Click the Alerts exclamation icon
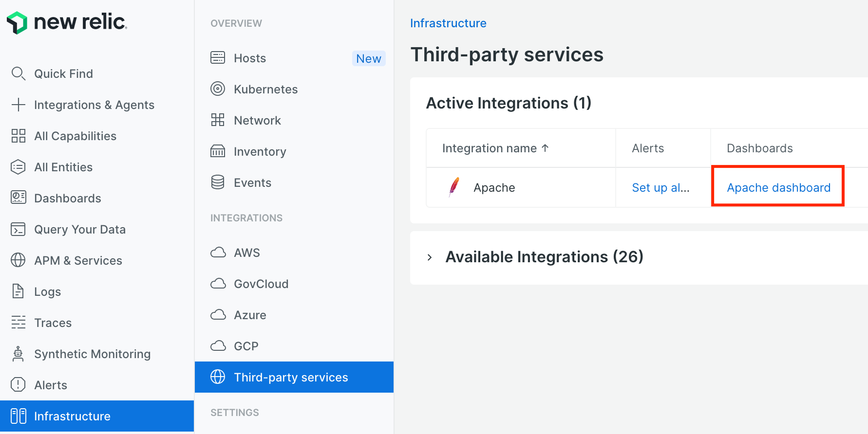This screenshot has height=434, width=868. [x=18, y=385]
